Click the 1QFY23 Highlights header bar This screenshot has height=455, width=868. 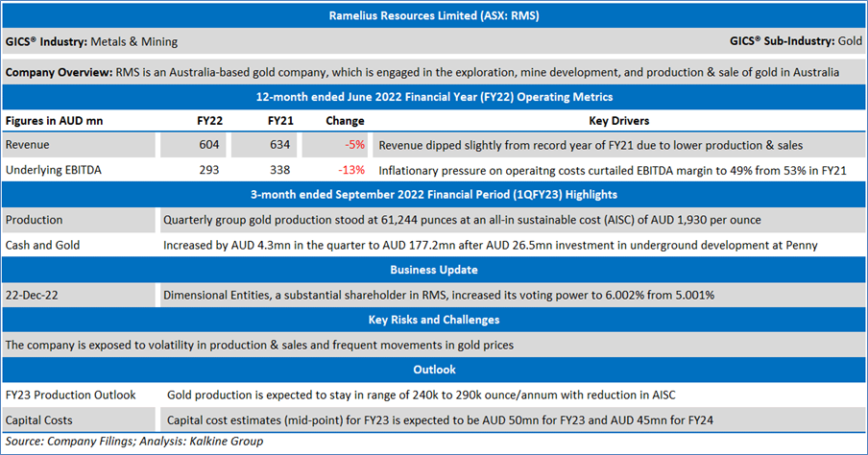(434, 195)
